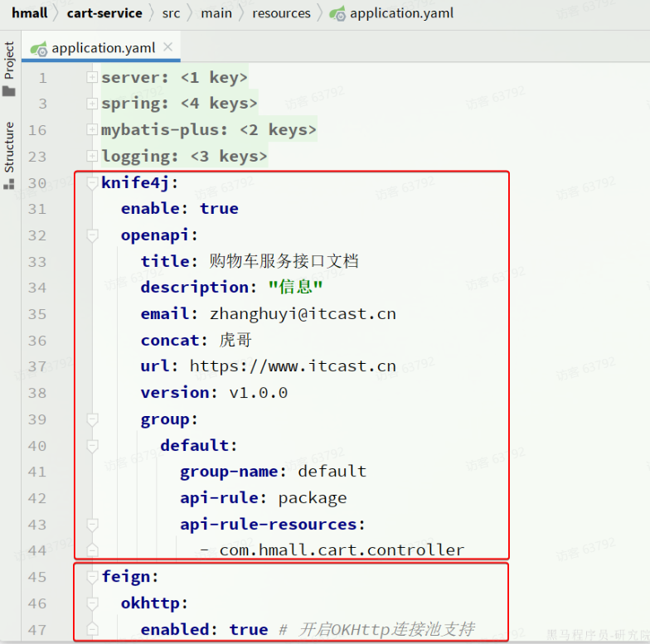The image size is (650, 644).
Task: Open the Project tool window
Action: click(8, 68)
